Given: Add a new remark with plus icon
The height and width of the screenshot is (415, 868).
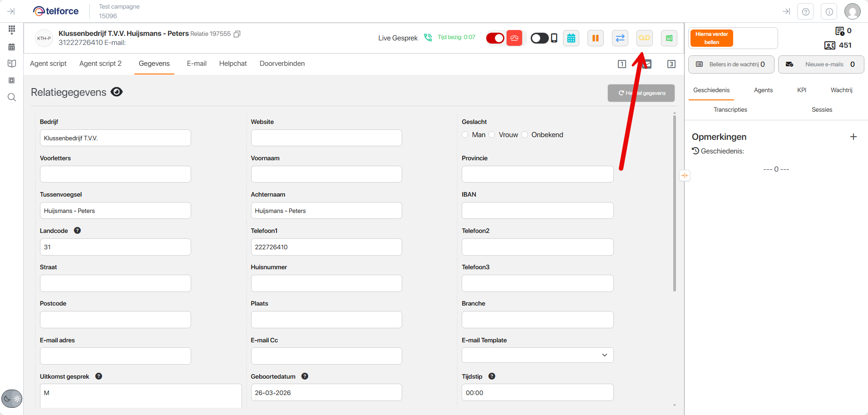Looking at the screenshot, I should (853, 137).
